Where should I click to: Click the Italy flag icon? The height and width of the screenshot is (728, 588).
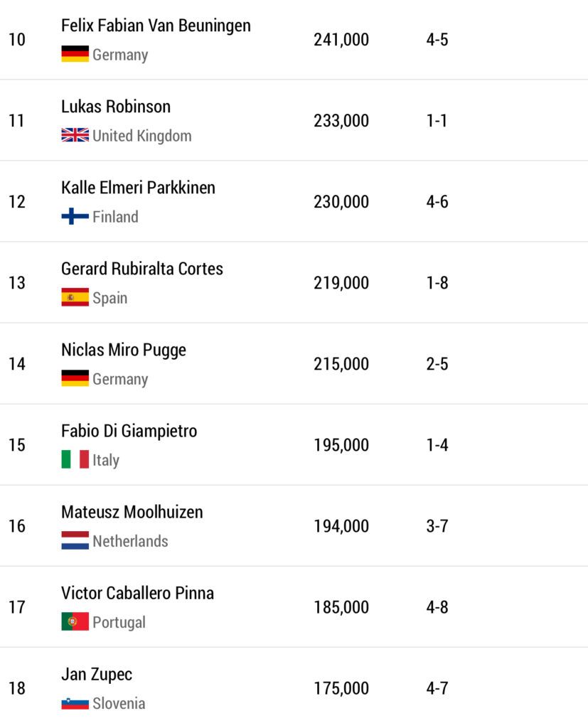[x=75, y=459]
